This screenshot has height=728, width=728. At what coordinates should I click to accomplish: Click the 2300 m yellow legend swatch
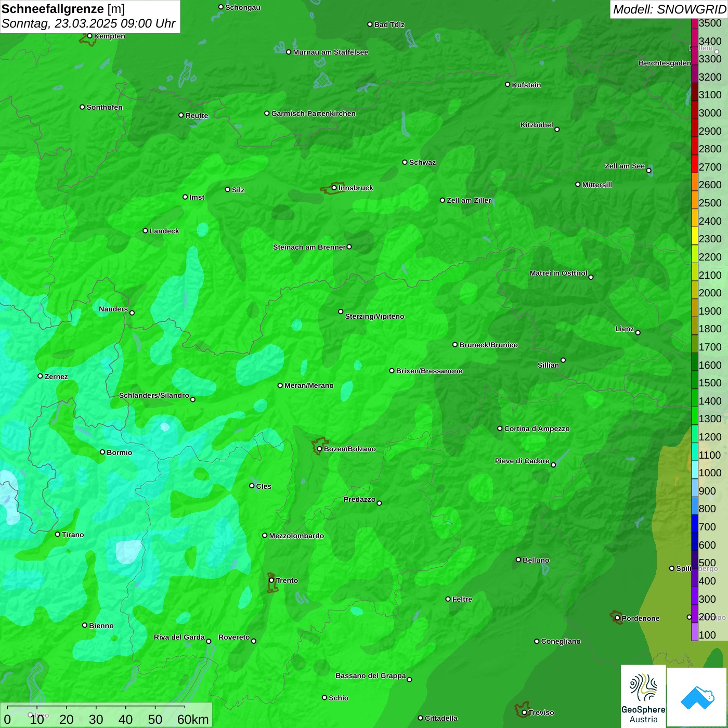pos(694,236)
